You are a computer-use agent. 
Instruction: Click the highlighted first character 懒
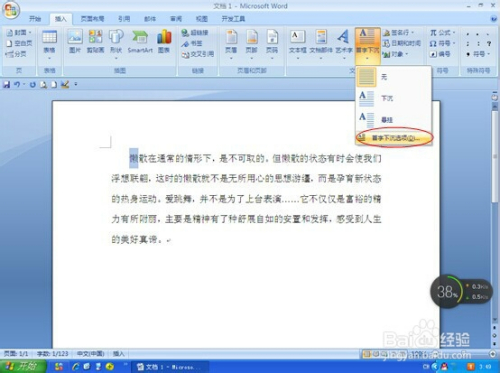pos(134,158)
